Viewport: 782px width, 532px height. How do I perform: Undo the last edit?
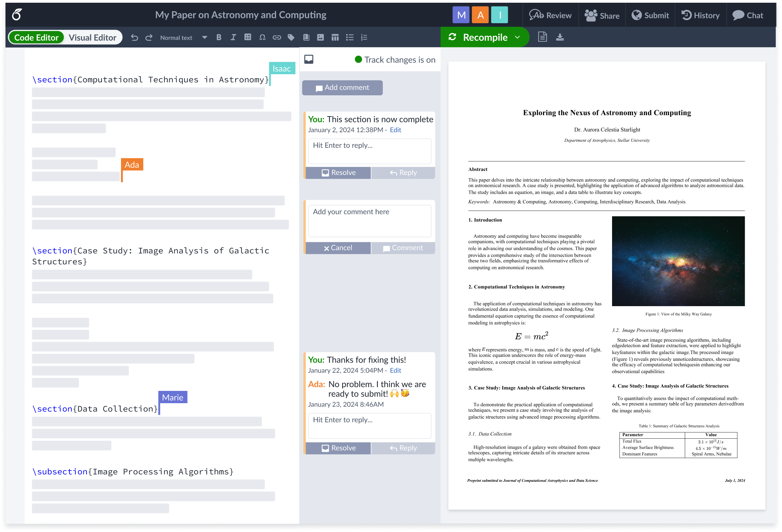click(x=135, y=37)
